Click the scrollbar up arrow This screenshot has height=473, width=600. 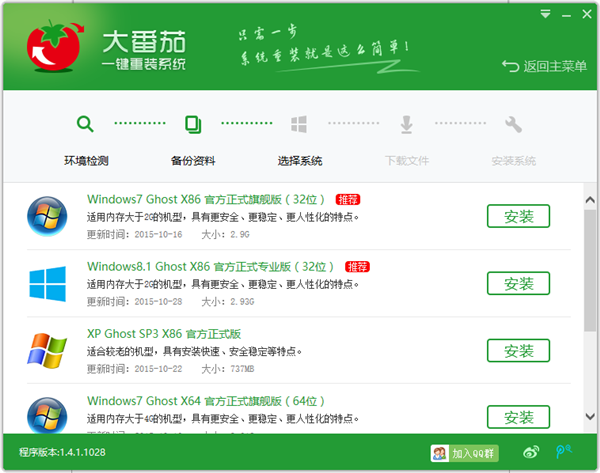590,200
